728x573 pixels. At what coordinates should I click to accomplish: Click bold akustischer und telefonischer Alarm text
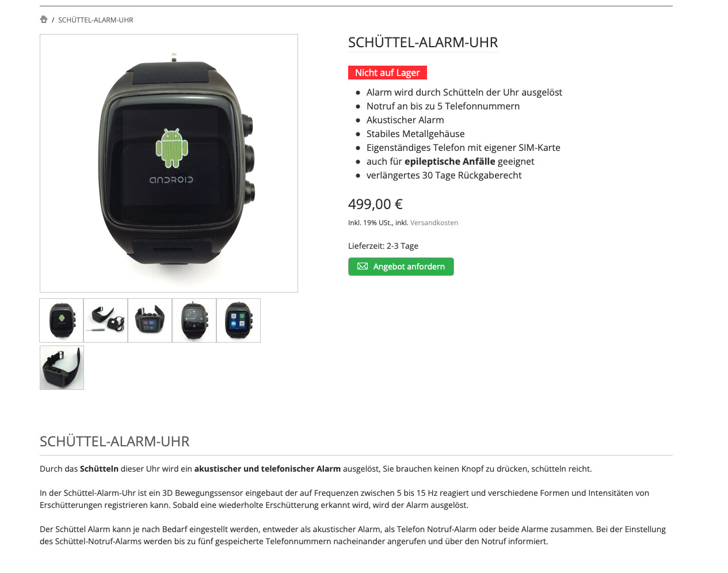pos(268,469)
